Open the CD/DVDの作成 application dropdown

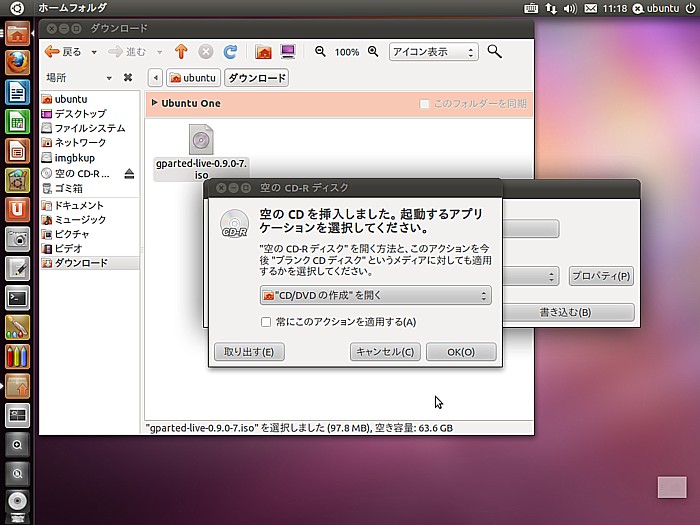pos(375,295)
